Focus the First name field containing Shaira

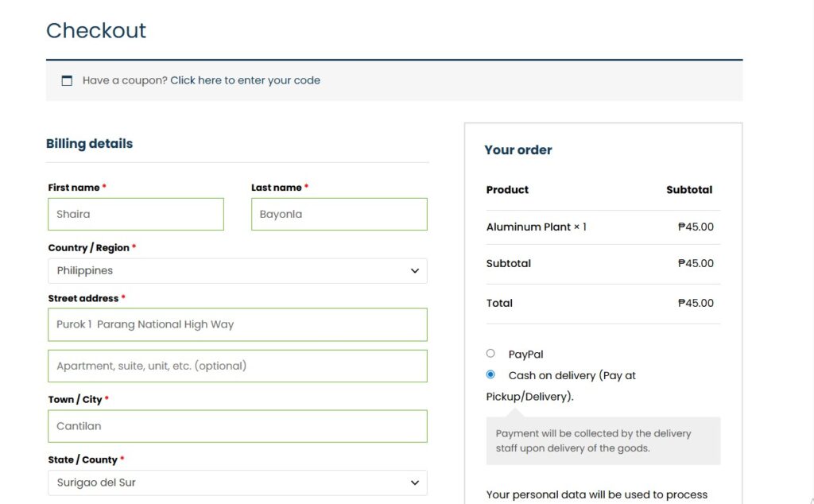136,214
